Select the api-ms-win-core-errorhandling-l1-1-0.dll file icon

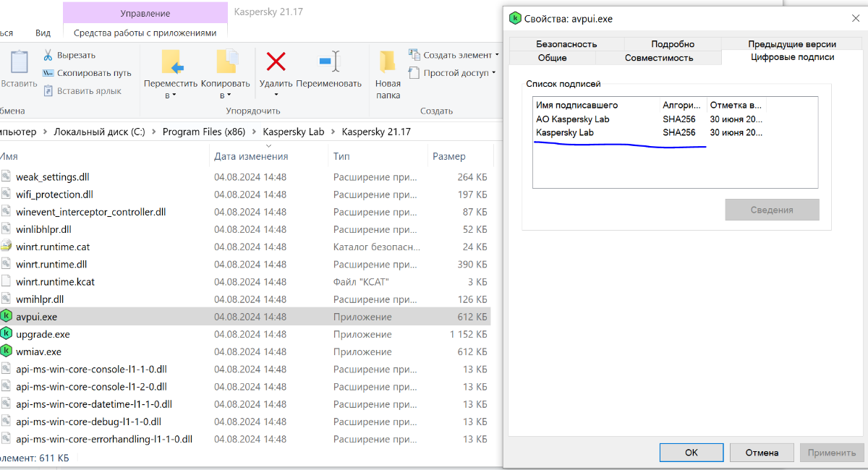point(7,439)
